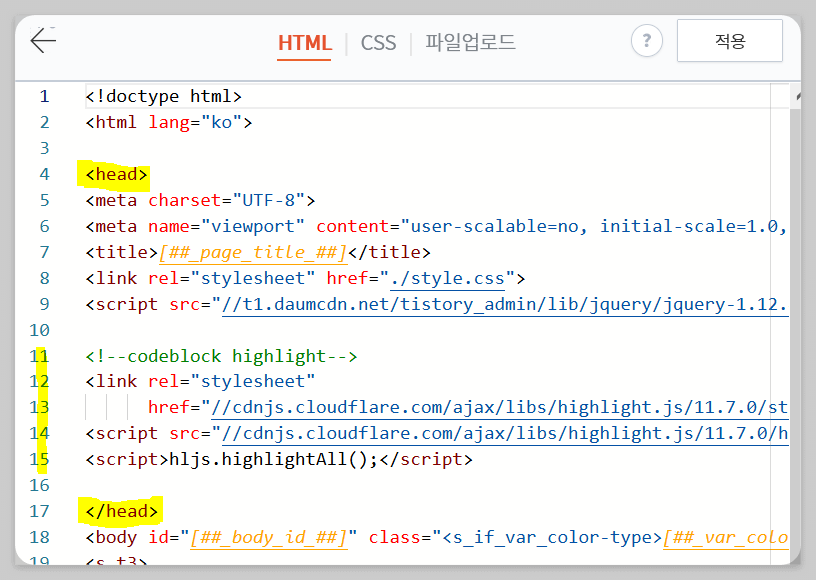This screenshot has width=816, height=580.
Task: Click the [##_body_id_##] placeholder
Action: click(x=269, y=537)
